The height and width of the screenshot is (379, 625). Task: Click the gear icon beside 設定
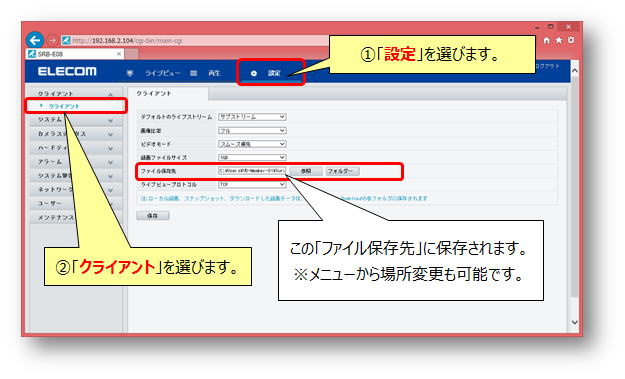click(254, 73)
